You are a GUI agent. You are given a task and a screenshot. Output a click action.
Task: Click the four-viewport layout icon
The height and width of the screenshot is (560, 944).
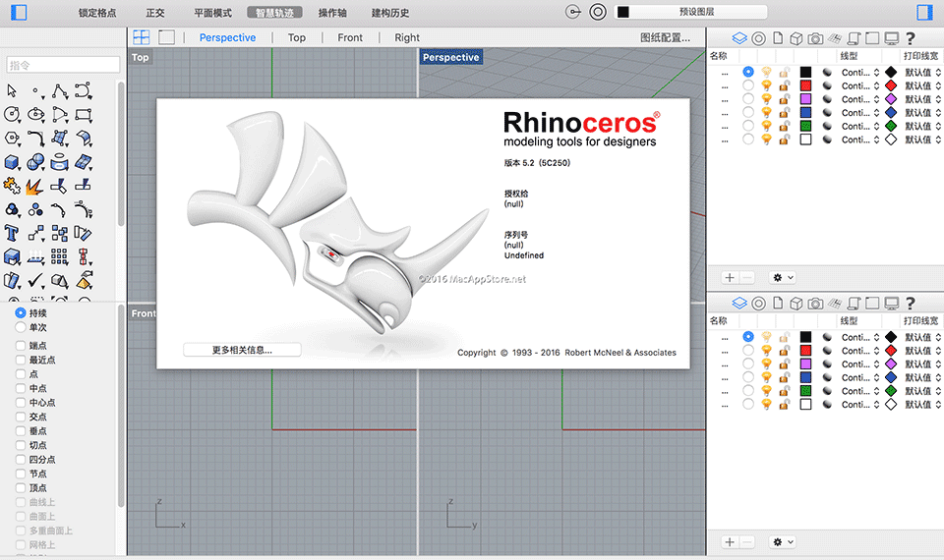coord(142,37)
